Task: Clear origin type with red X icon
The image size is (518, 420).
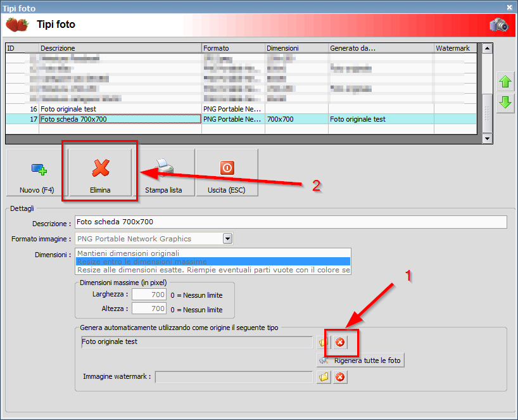Action: [340, 342]
